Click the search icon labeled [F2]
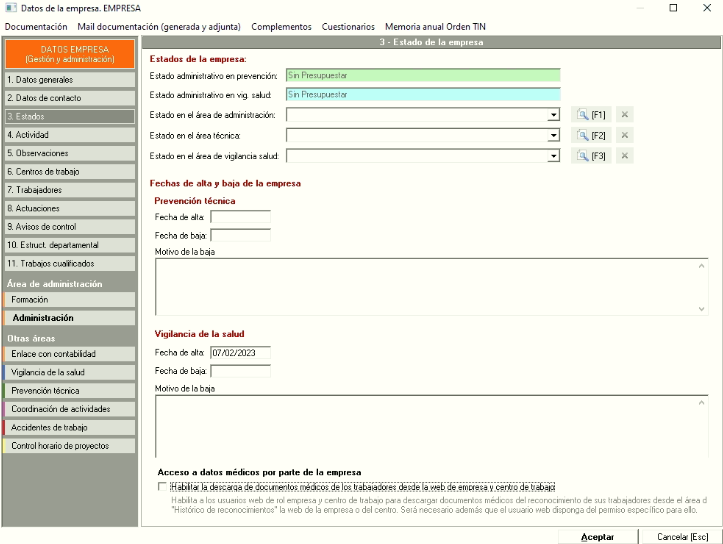Image resolution: width=723 pixels, height=544 pixels. tap(589, 135)
